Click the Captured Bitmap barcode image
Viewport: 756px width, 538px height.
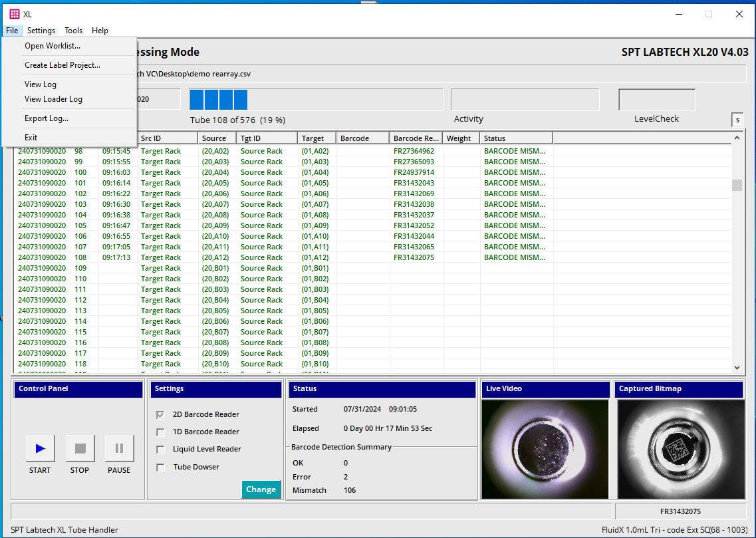[681, 450]
